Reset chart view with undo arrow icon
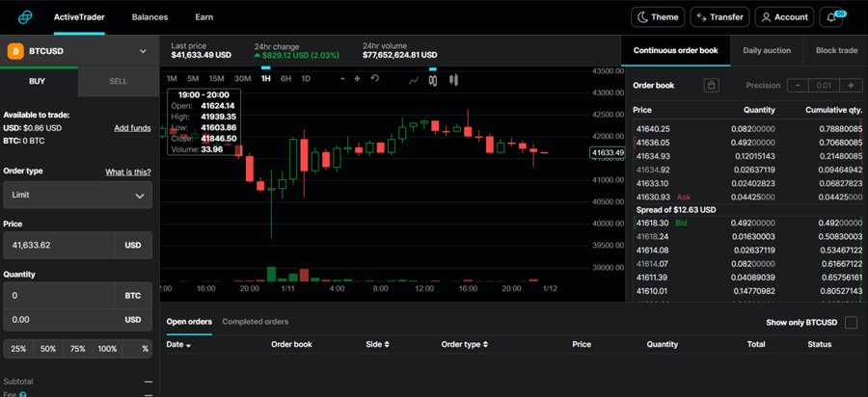The height and width of the screenshot is (397, 868). pos(375,78)
